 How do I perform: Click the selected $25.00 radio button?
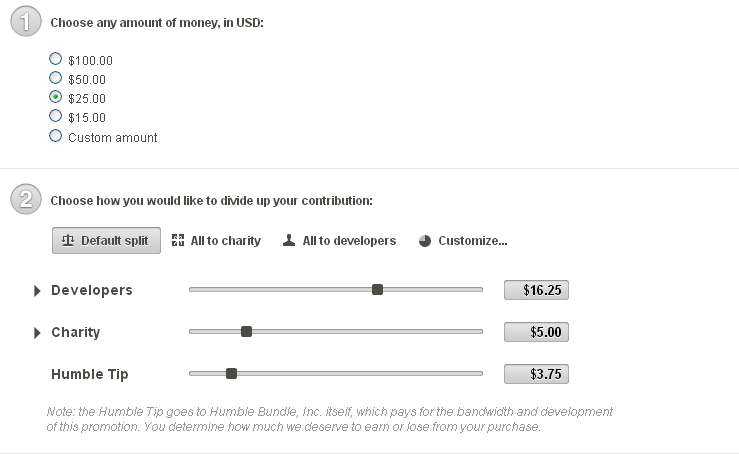56,97
